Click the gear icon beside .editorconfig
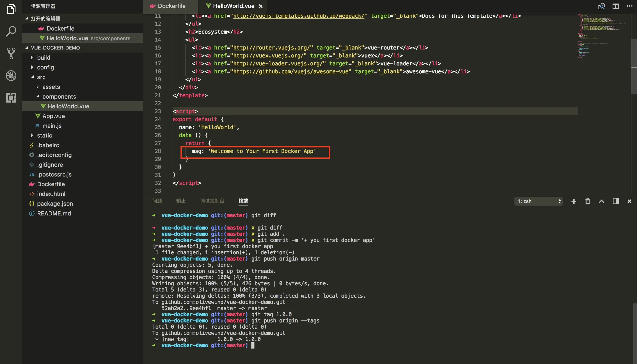 point(31,155)
